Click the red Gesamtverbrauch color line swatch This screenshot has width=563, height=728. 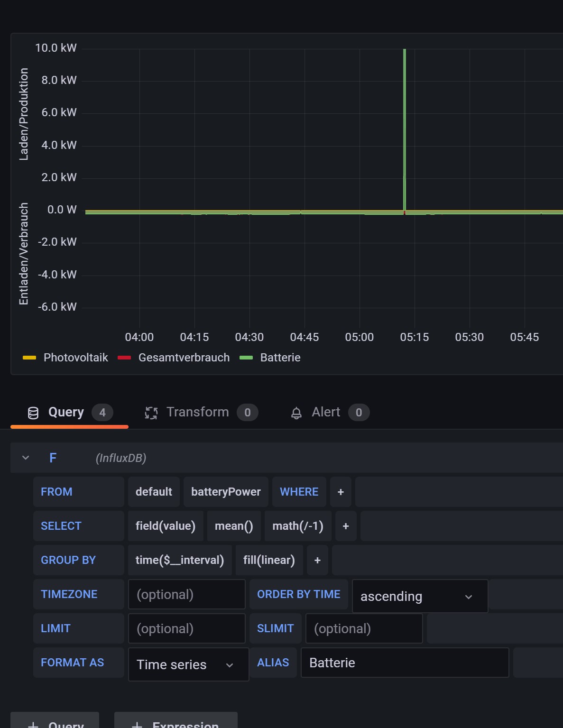click(x=124, y=357)
